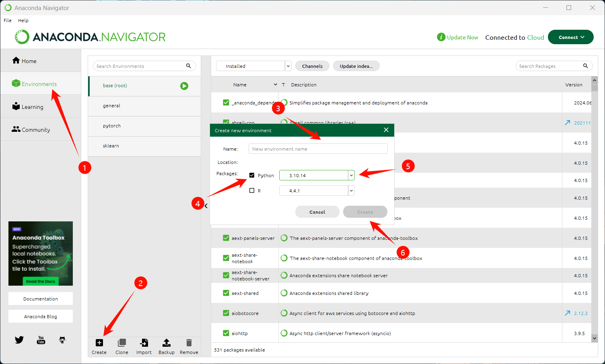Screen dimensions: 605x364
Task: Click the package list scroll down arrow
Action: (595, 338)
